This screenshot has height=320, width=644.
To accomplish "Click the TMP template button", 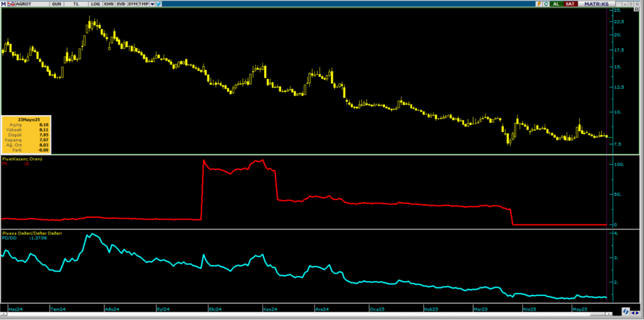I will [x=144, y=4].
